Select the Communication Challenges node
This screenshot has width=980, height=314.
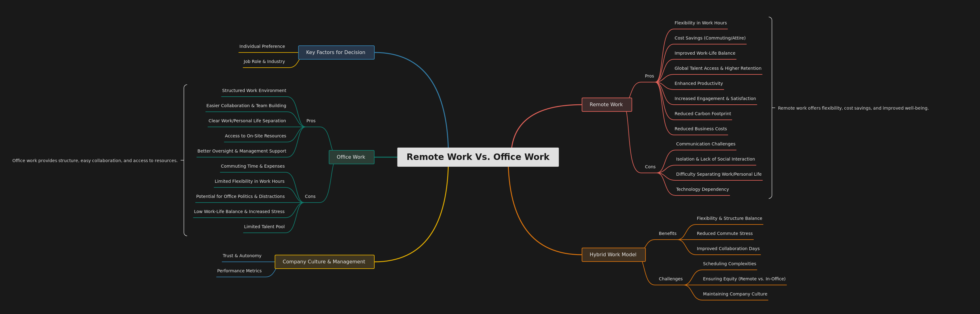tap(705, 144)
